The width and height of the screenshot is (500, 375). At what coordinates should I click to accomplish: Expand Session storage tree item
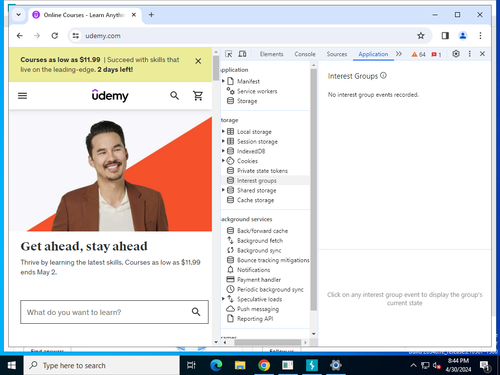pyautogui.click(x=223, y=141)
